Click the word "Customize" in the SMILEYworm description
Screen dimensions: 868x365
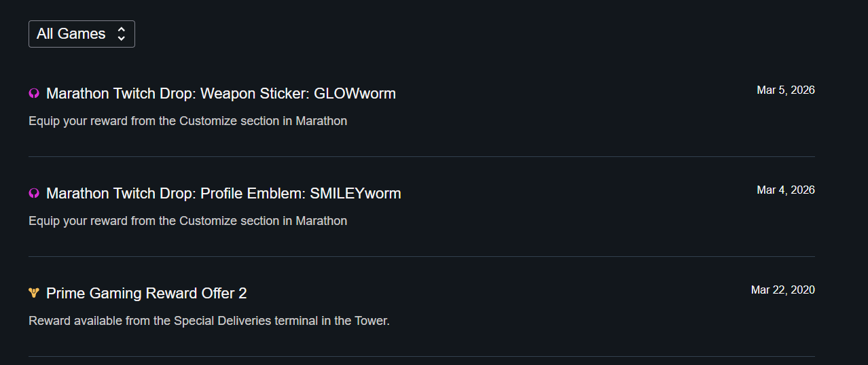[x=206, y=221]
